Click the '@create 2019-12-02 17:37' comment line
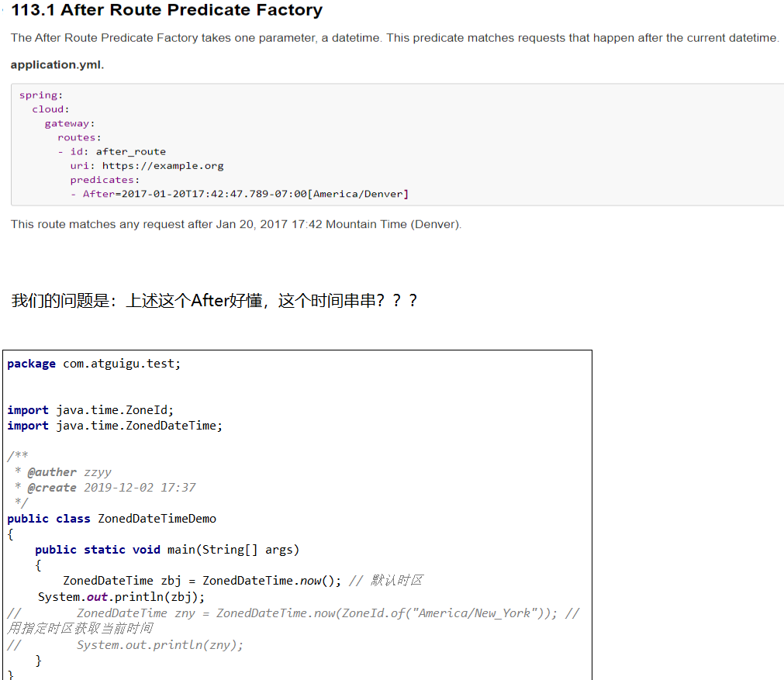The height and width of the screenshot is (680, 784). 105,488
